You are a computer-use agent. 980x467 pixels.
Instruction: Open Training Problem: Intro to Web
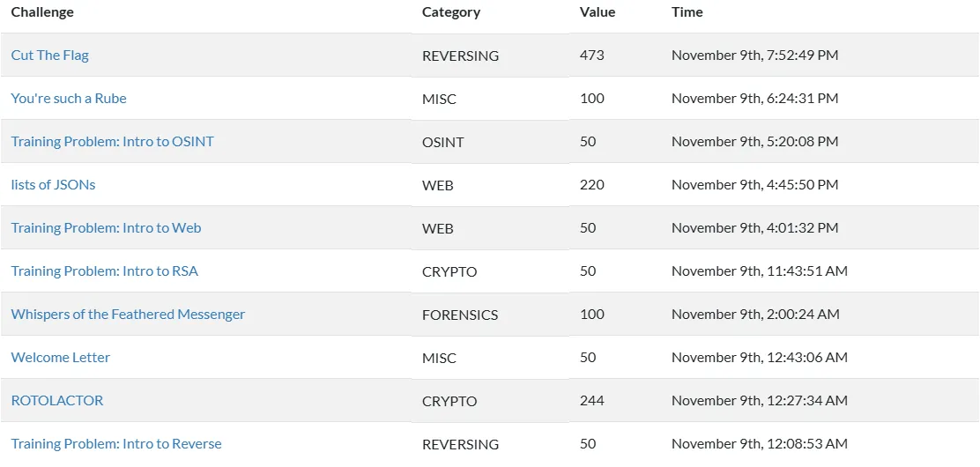(106, 228)
